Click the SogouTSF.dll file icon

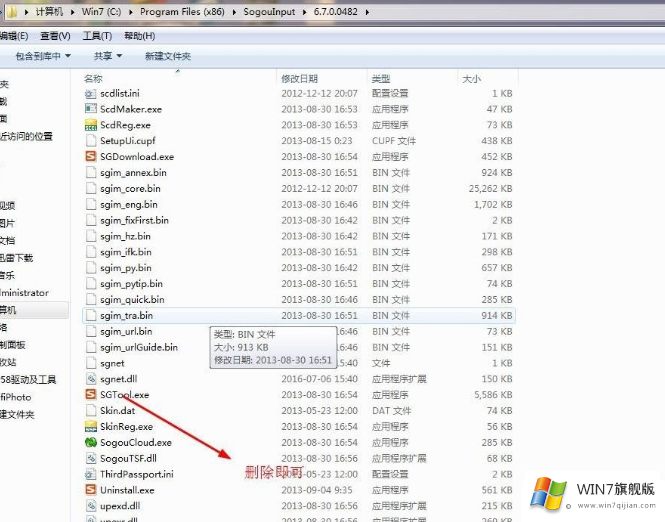90,458
